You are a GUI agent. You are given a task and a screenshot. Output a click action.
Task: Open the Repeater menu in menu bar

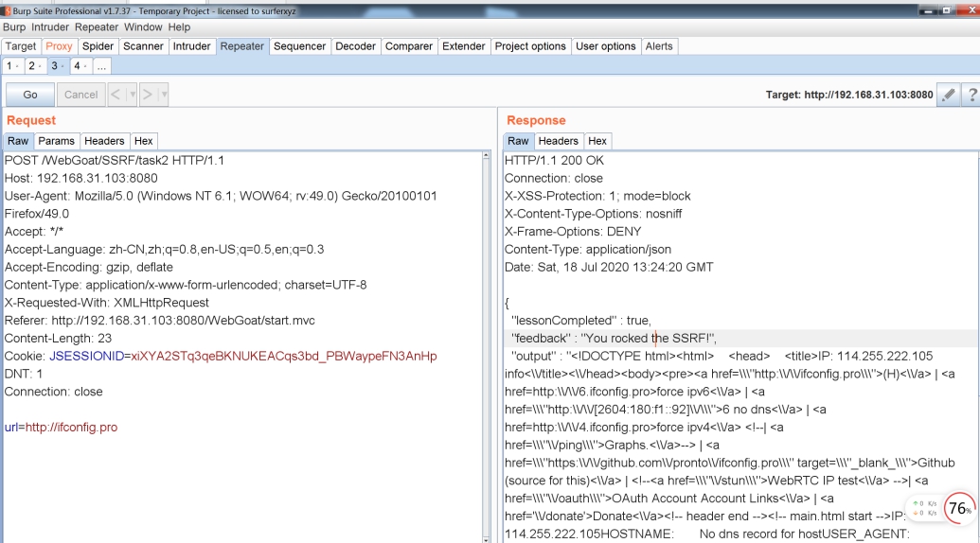coord(97,26)
